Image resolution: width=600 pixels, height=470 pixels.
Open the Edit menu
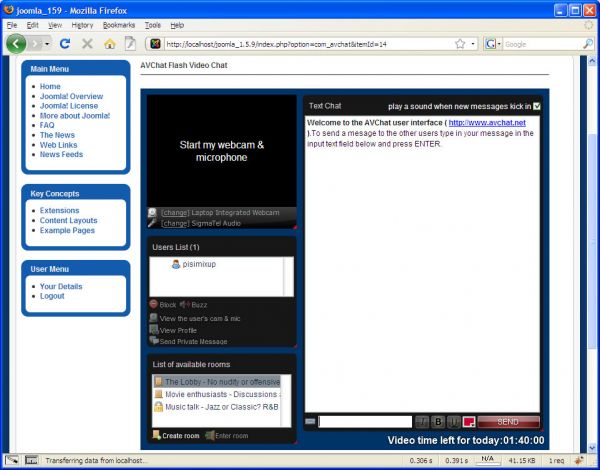[x=33, y=25]
